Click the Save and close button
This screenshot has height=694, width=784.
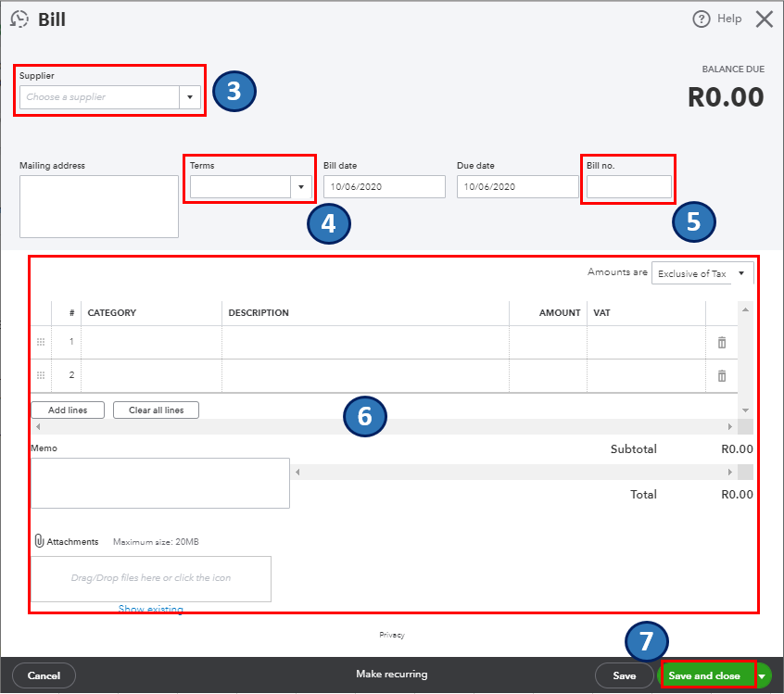(x=704, y=675)
